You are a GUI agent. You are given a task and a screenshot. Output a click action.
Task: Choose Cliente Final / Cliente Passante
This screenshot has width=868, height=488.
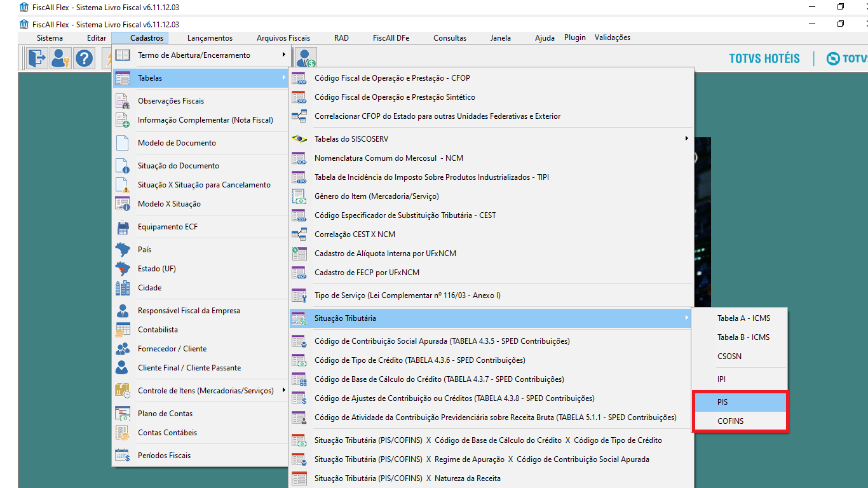click(x=200, y=368)
